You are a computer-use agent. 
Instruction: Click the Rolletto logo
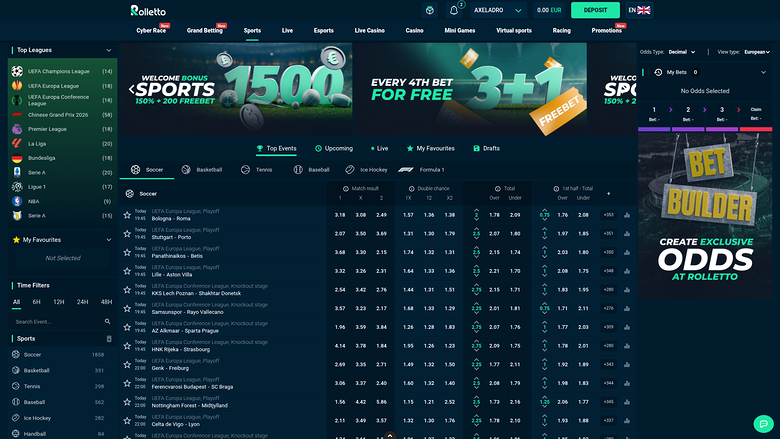coord(148,10)
